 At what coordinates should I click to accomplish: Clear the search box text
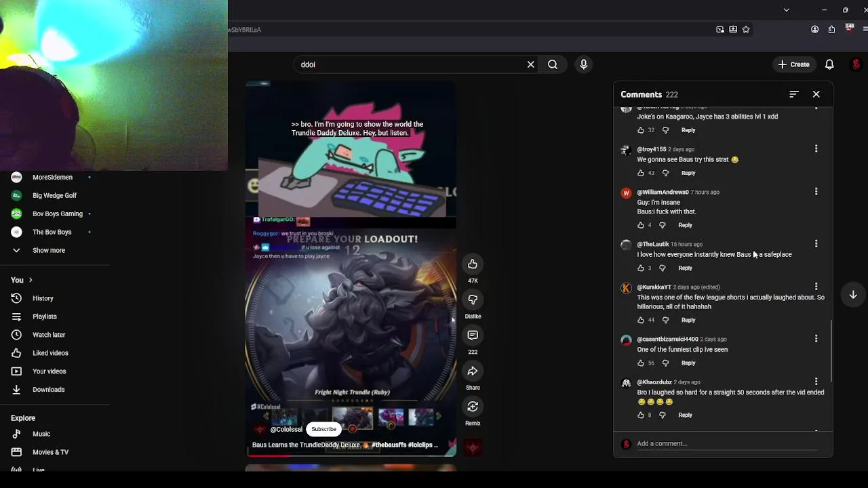click(531, 64)
